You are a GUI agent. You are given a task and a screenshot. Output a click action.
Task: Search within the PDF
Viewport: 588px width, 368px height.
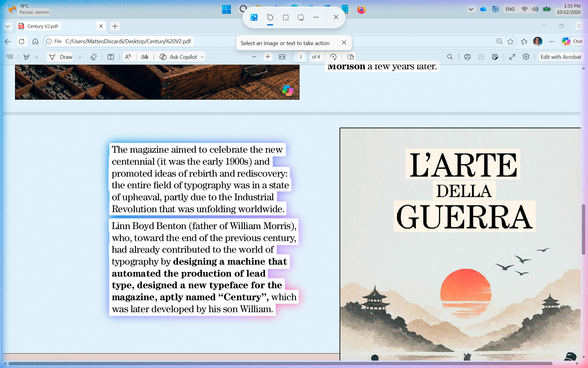pyautogui.click(x=450, y=57)
